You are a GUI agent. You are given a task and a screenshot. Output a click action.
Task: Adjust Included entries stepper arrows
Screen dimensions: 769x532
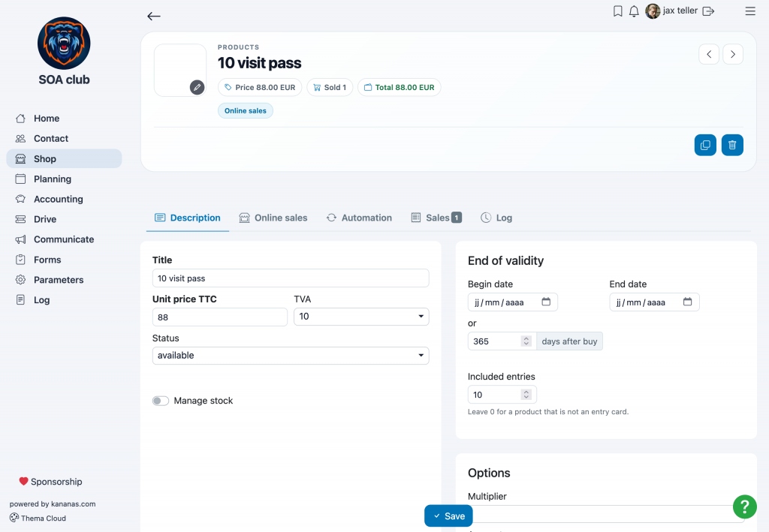click(526, 395)
